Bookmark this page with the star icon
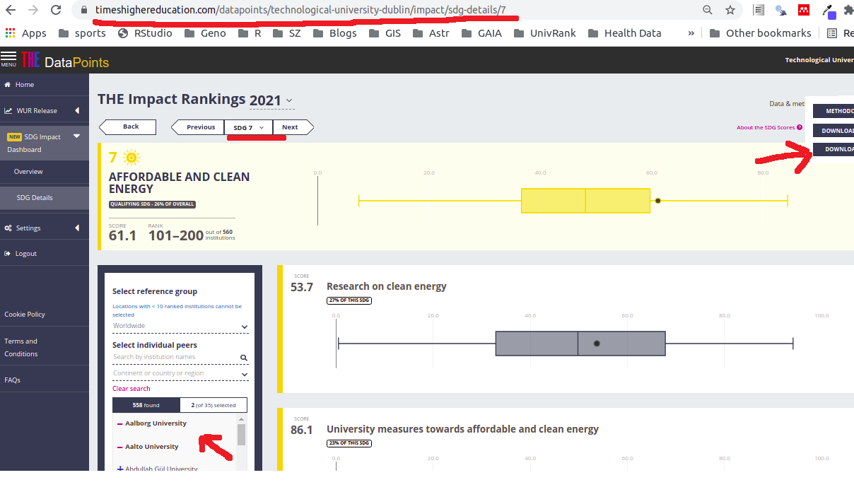This screenshot has height=504, width=854. coord(730,11)
